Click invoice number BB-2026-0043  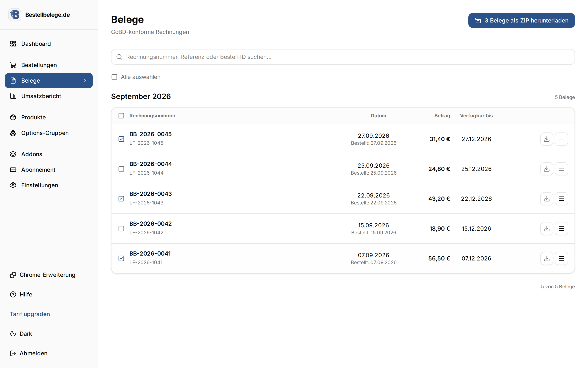[x=150, y=194]
